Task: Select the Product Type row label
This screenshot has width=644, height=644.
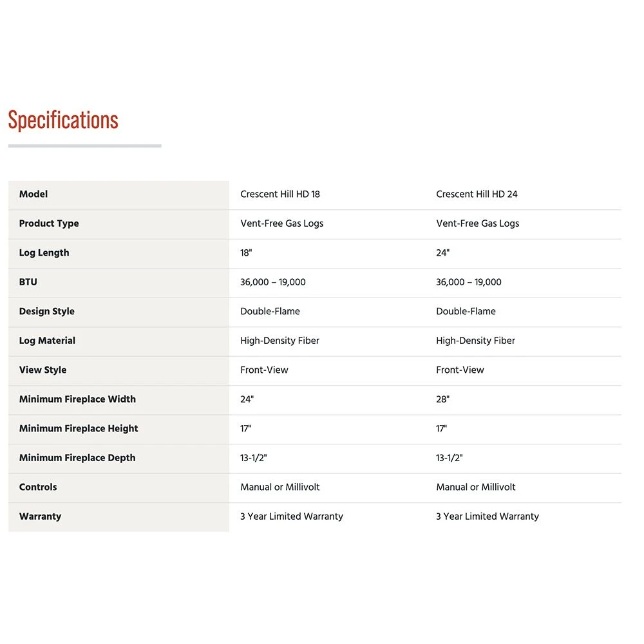Action: click(x=49, y=223)
